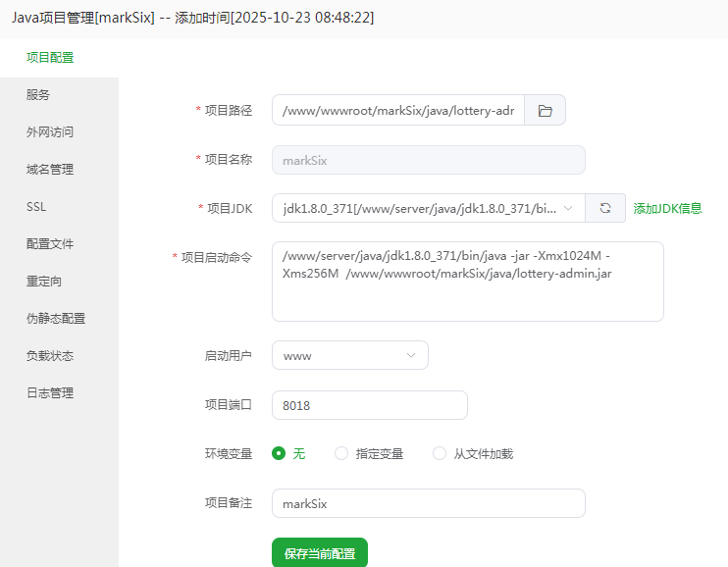Click the 保存当前配置 button
Viewport: 728px width, 567px height.
(x=319, y=553)
